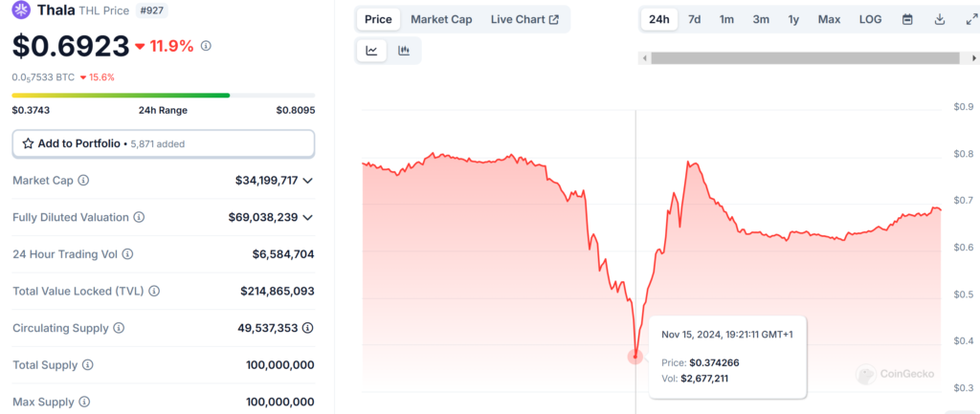Click the Max Supply info icon
The image size is (980, 414).
[84, 402]
